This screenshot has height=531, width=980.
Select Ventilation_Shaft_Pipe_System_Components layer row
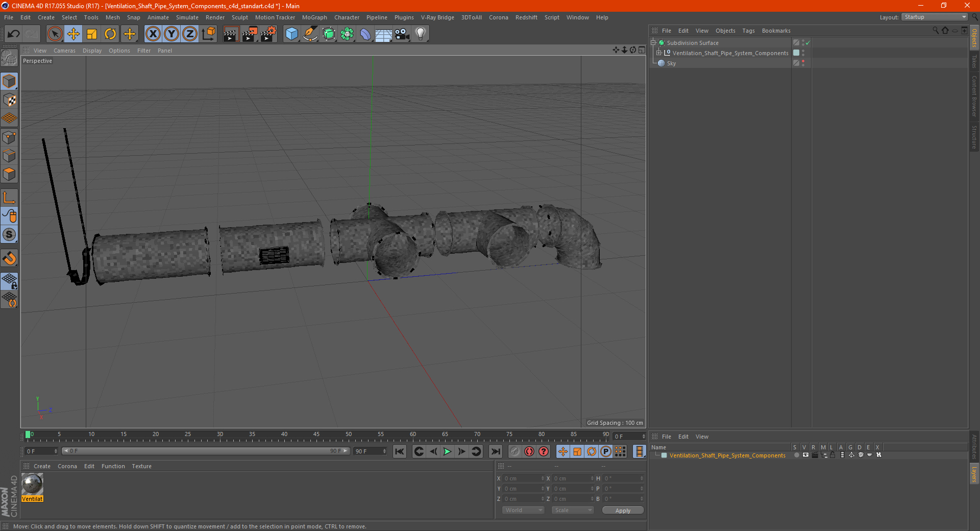727,455
